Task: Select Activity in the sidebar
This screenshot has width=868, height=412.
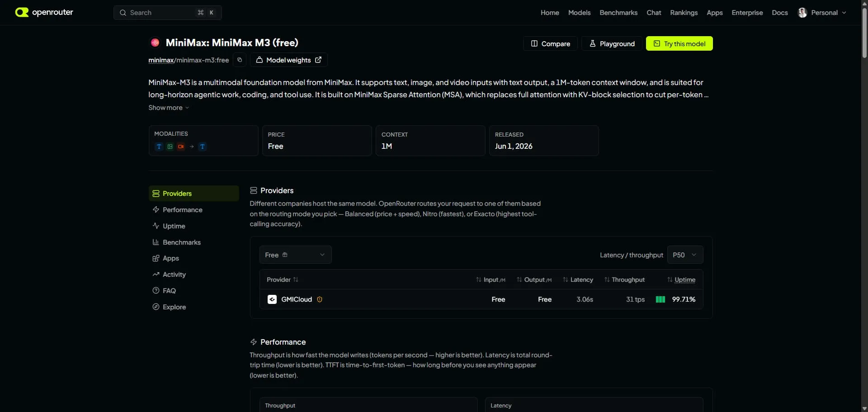Action: pos(193,275)
